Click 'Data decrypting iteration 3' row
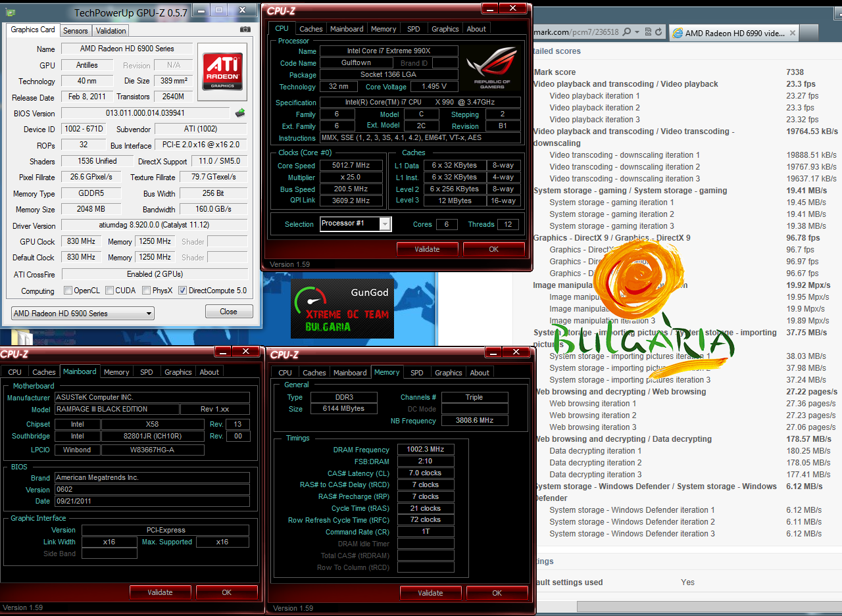 pyautogui.click(x=684, y=475)
